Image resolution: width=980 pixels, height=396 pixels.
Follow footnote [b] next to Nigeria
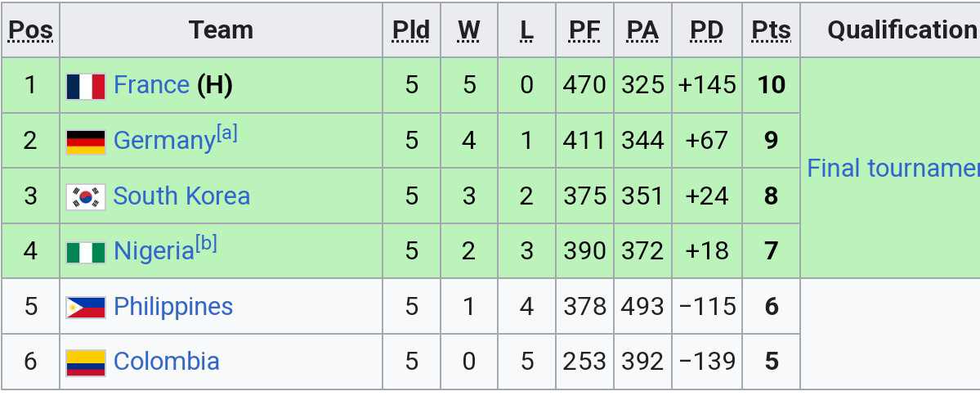206,244
